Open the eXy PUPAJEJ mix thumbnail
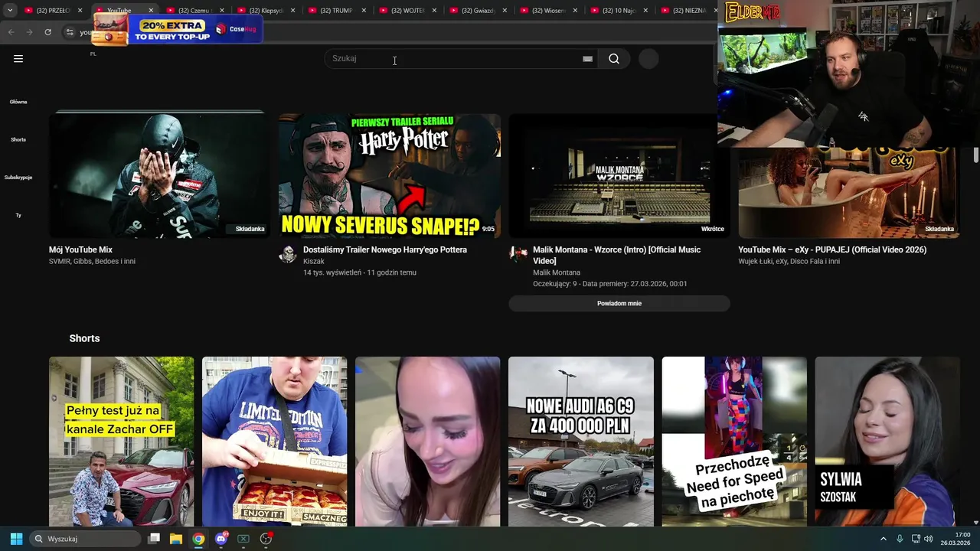The width and height of the screenshot is (980, 551). (x=849, y=193)
